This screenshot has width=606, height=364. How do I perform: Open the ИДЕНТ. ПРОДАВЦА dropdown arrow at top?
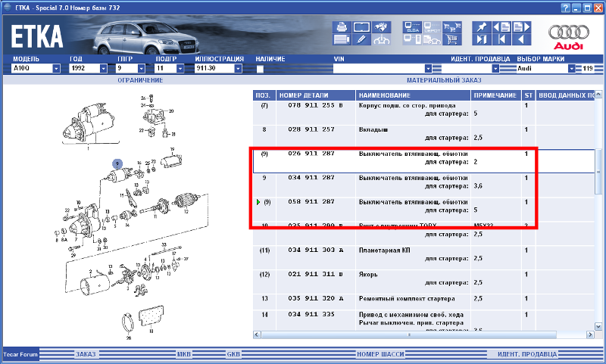(x=495, y=69)
